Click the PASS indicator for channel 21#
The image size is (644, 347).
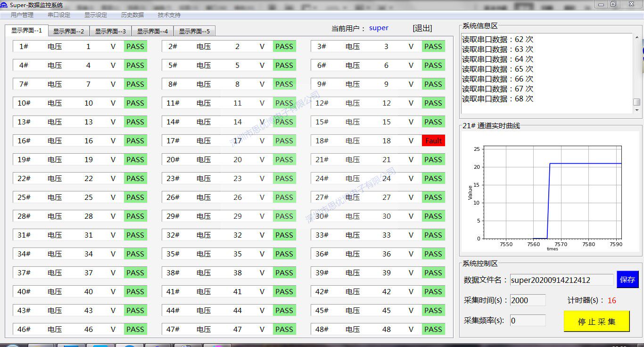tap(433, 159)
